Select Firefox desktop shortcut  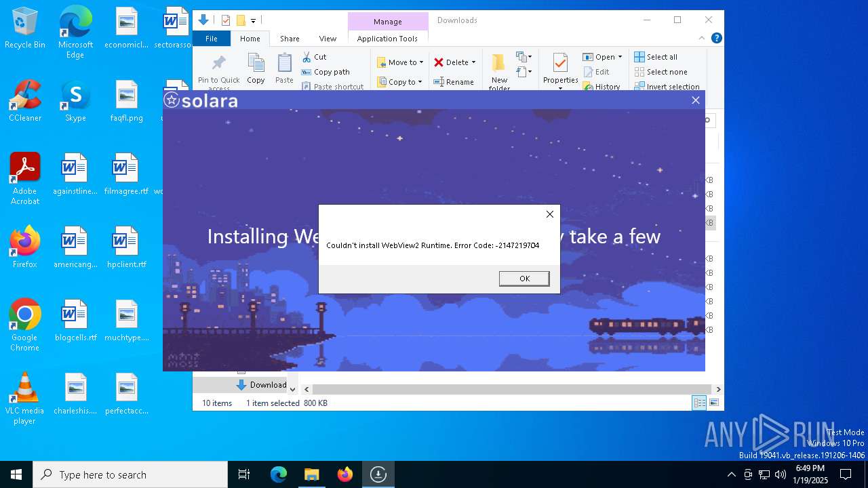point(25,247)
